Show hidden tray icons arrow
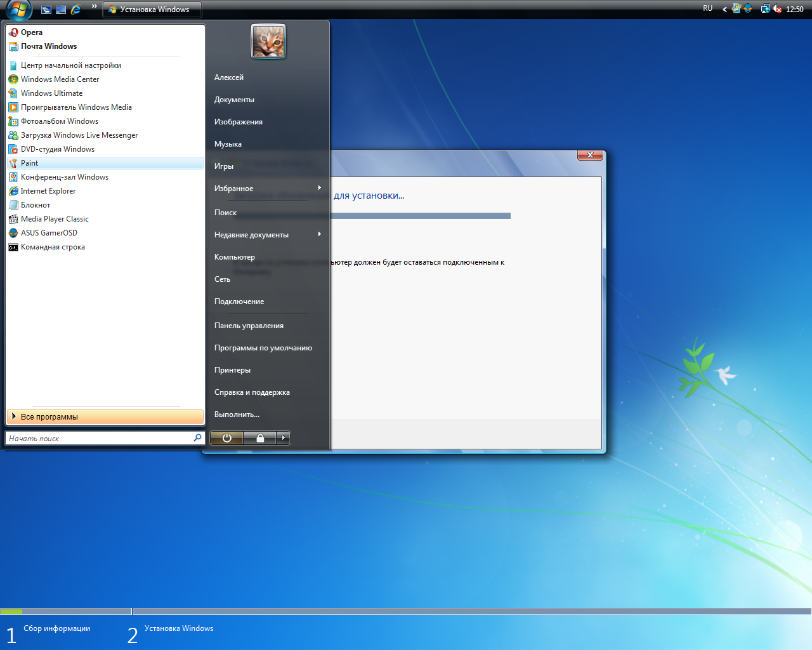This screenshot has height=650, width=812. (724, 9)
